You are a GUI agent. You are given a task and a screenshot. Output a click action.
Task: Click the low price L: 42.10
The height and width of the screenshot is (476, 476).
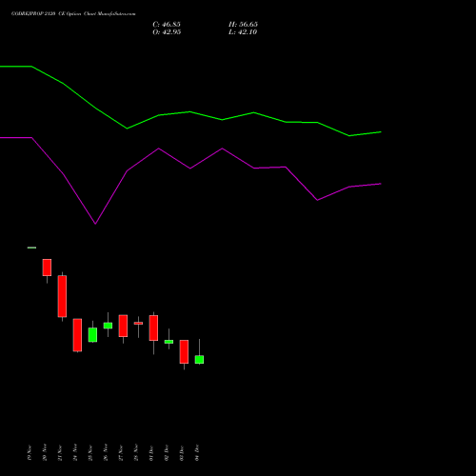click(x=243, y=32)
